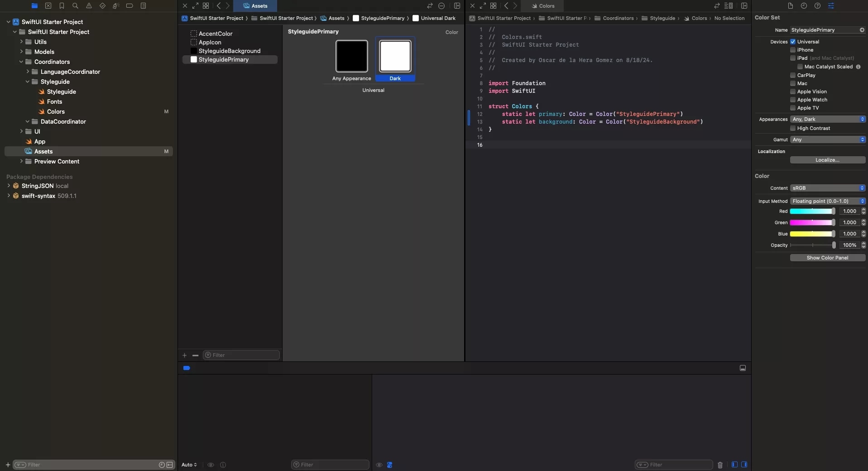This screenshot has height=471, width=868.
Task: Switch to the Bookmark navigator
Action: (62, 6)
